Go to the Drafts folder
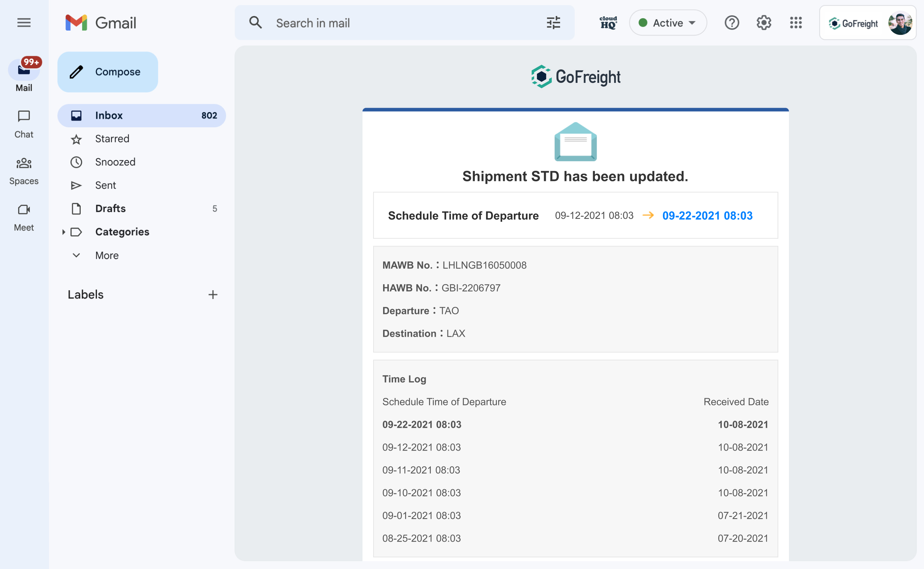924x569 pixels. click(x=110, y=208)
